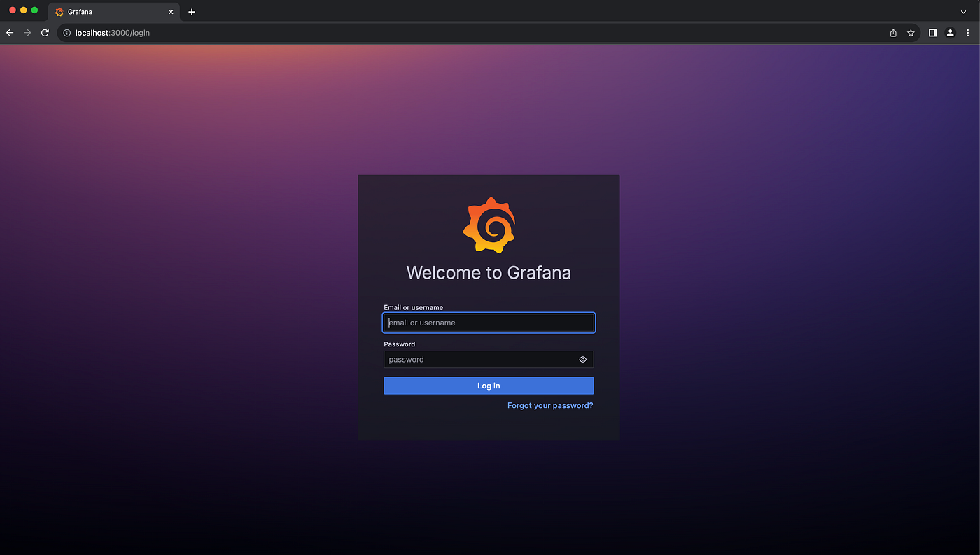
Task: Open the three-dot browser menu
Action: 968,32
